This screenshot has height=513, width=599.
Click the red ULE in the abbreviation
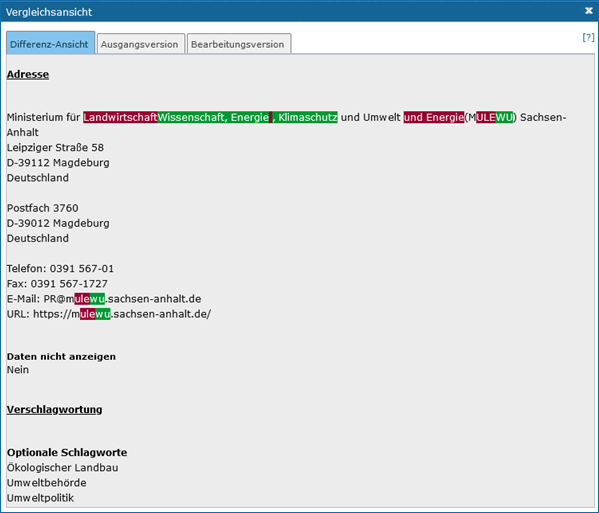coord(486,117)
